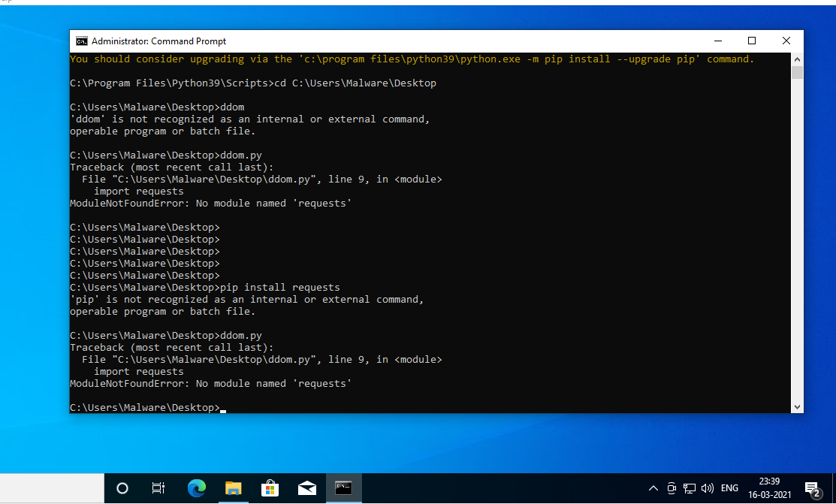This screenshot has height=504, width=836.
Task: Open the Mail app from the taskbar
Action: [x=306, y=488]
